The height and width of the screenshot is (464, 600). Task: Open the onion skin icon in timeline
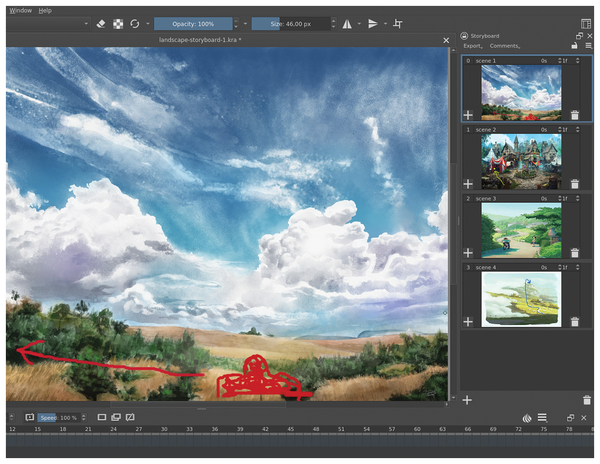[x=527, y=417]
